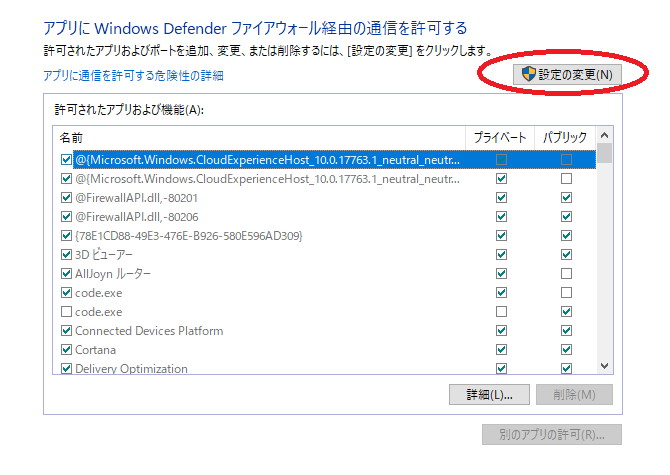Toggle public checkbox for Cortana
Viewport: 670px width, 475px height.
tap(566, 349)
